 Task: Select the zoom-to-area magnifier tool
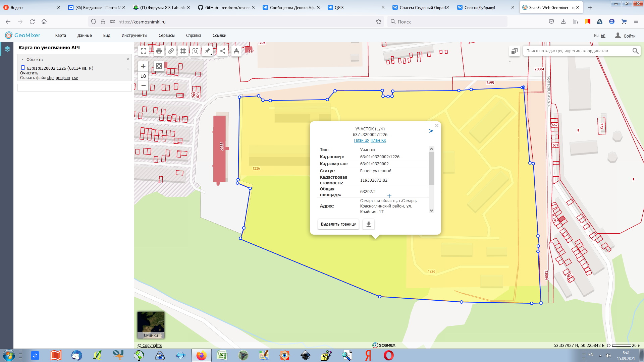(x=195, y=51)
